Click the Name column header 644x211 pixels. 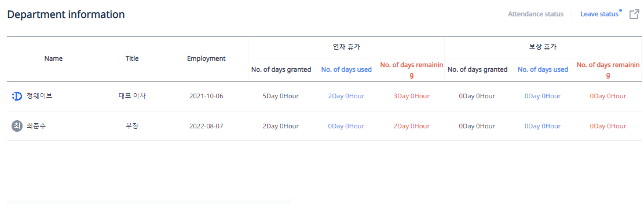pyautogui.click(x=53, y=58)
